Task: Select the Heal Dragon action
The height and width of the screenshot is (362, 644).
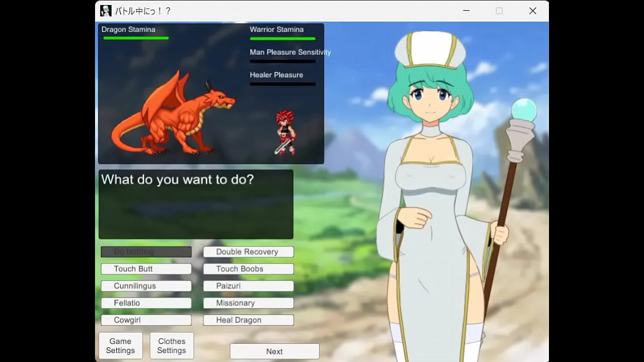Action: 248,320
